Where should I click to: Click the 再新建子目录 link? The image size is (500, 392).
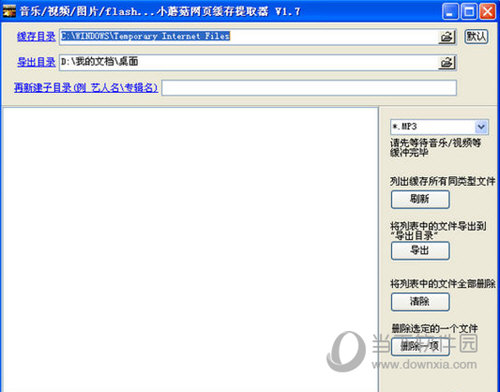pos(86,88)
